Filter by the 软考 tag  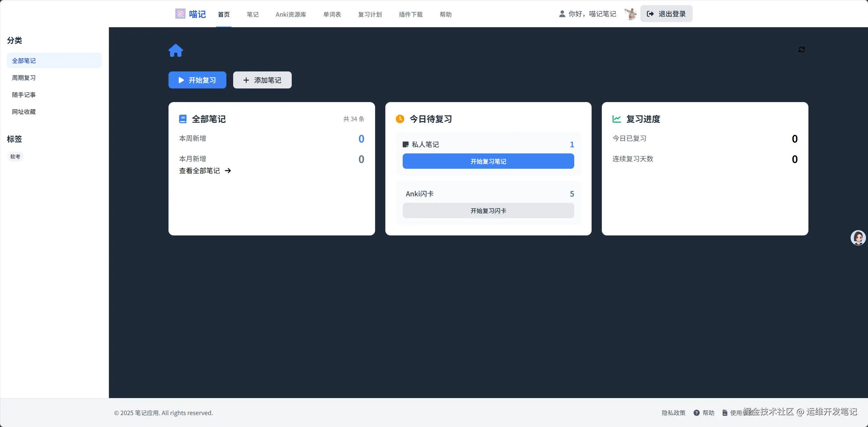click(x=15, y=157)
